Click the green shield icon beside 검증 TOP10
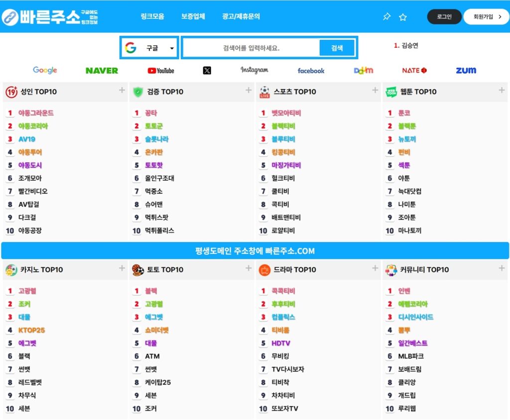510x420 pixels. click(x=138, y=92)
